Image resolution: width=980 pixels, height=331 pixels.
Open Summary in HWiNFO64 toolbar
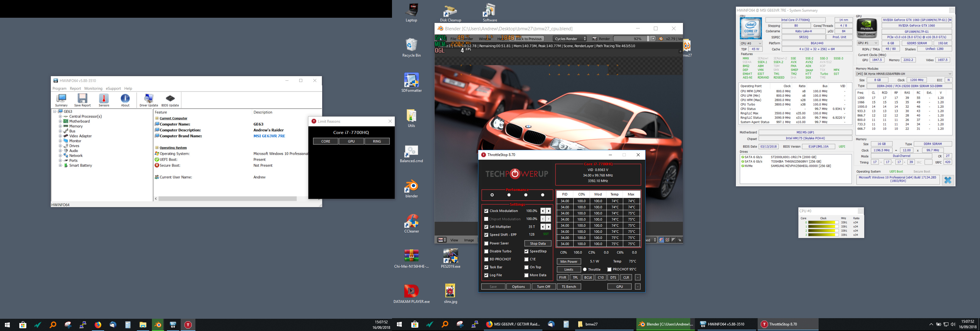[61, 100]
